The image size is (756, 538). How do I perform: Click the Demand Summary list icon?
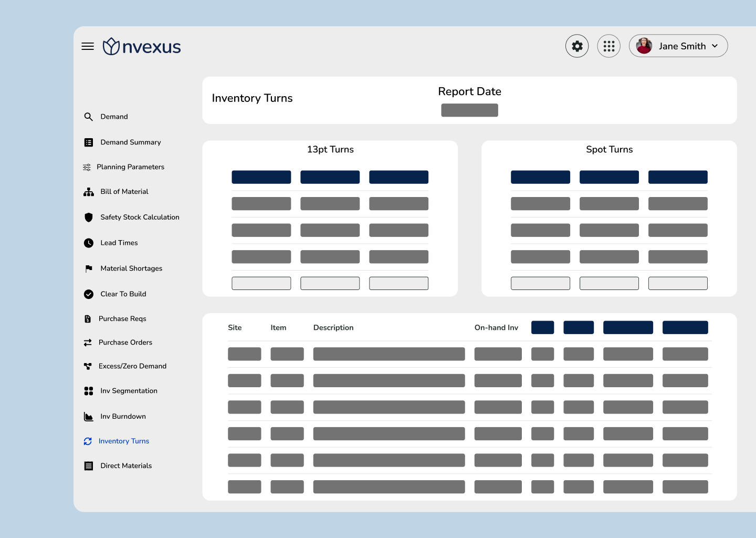tap(89, 142)
